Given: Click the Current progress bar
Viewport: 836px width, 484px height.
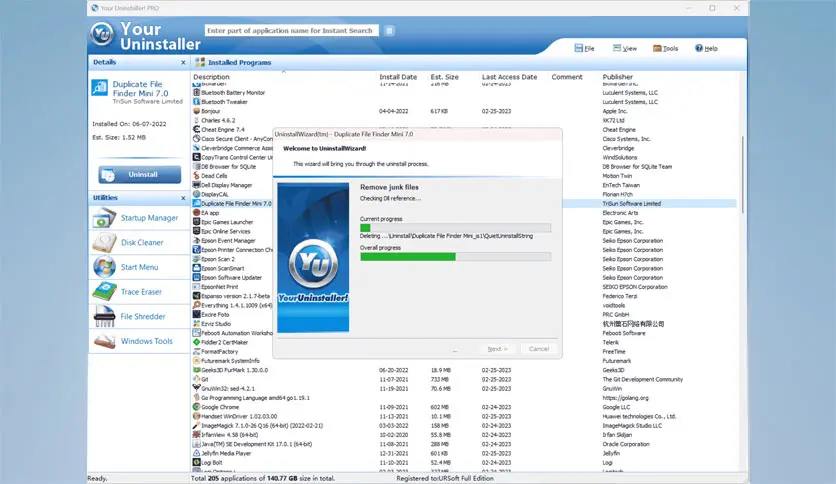Looking at the screenshot, I should [x=455, y=228].
